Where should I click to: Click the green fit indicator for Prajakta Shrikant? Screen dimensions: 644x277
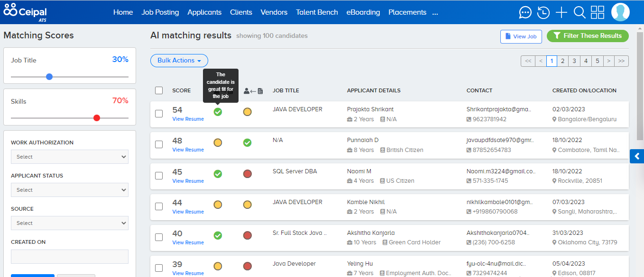point(218,112)
